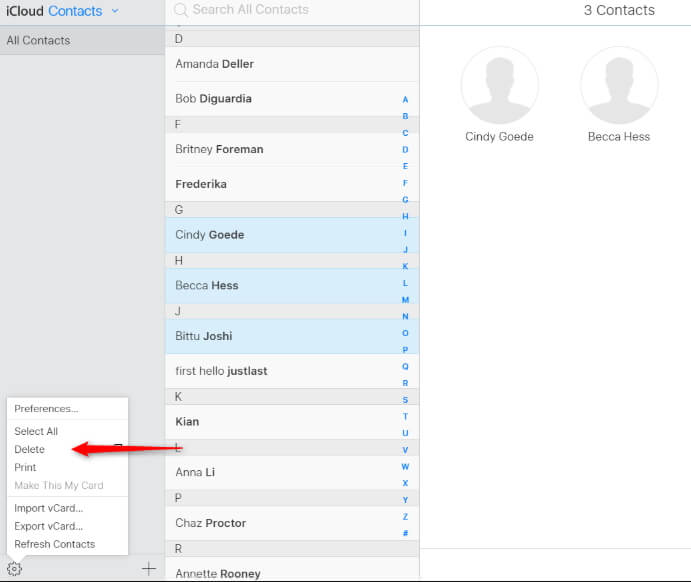Select contact Britney Foreman
This screenshot has height=582, width=691.
[x=292, y=149]
